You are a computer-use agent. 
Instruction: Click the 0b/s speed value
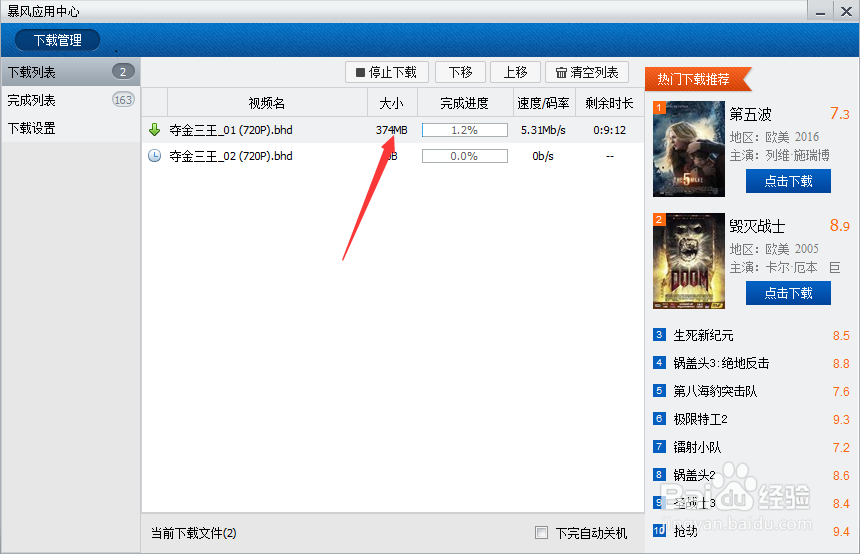click(543, 156)
